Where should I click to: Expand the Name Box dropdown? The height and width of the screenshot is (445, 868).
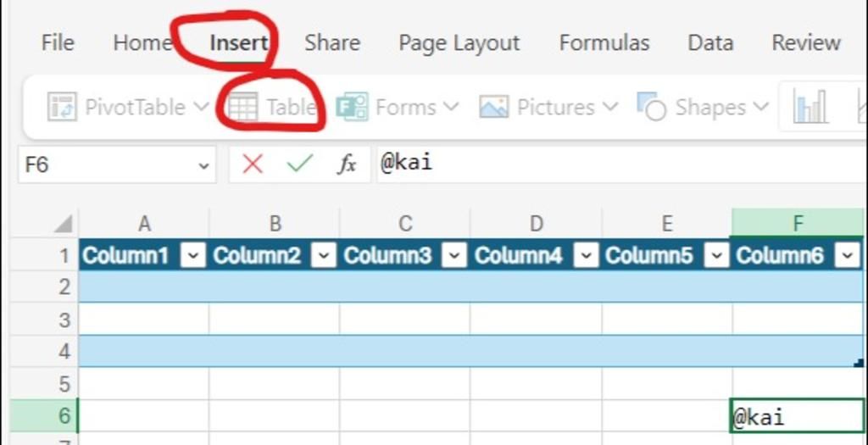(203, 165)
